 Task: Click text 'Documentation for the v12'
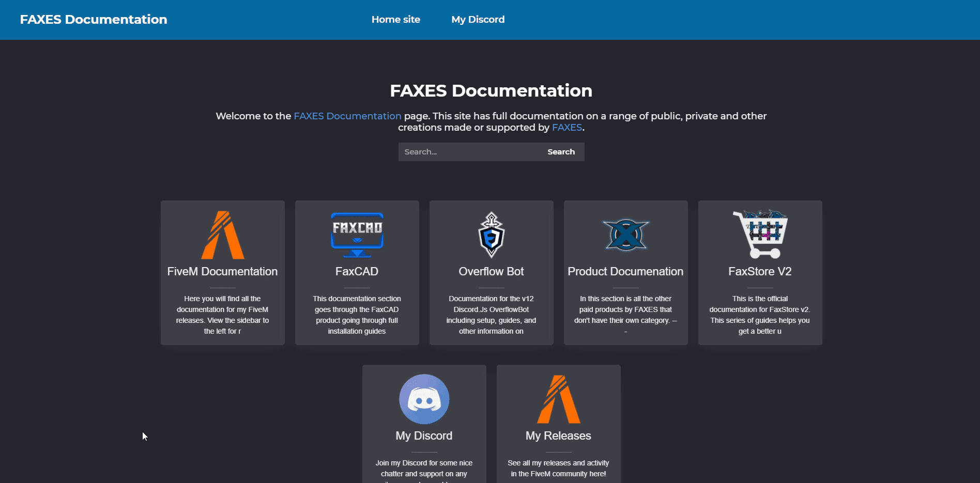[491, 299]
